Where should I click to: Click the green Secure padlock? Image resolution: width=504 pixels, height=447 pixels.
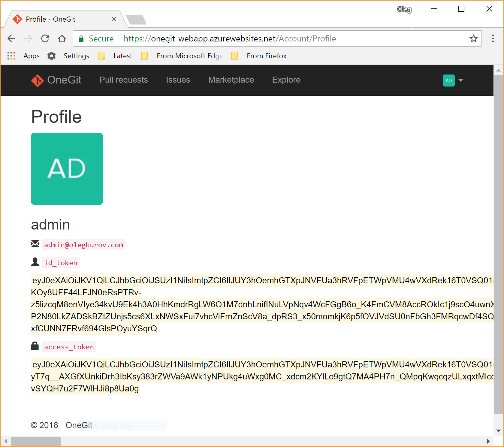click(81, 39)
